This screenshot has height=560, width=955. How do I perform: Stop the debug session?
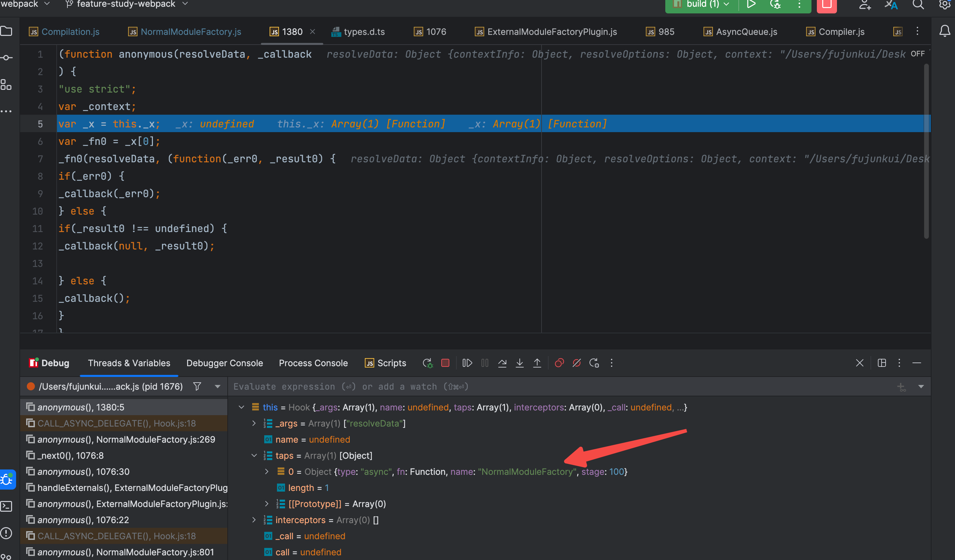[x=445, y=363]
